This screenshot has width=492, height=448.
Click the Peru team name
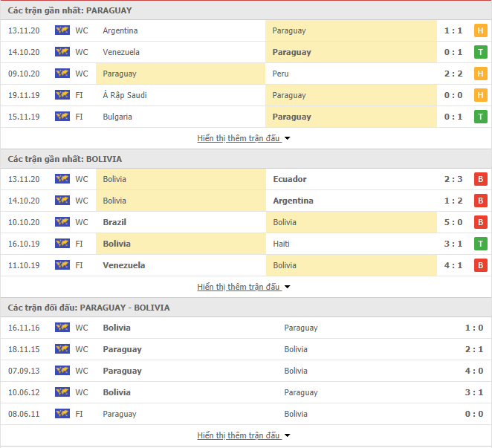point(280,74)
